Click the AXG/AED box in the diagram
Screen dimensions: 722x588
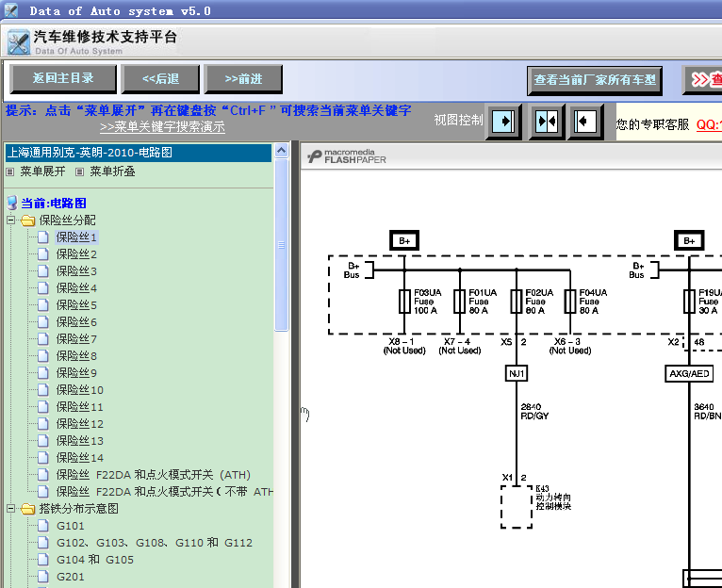(x=689, y=373)
